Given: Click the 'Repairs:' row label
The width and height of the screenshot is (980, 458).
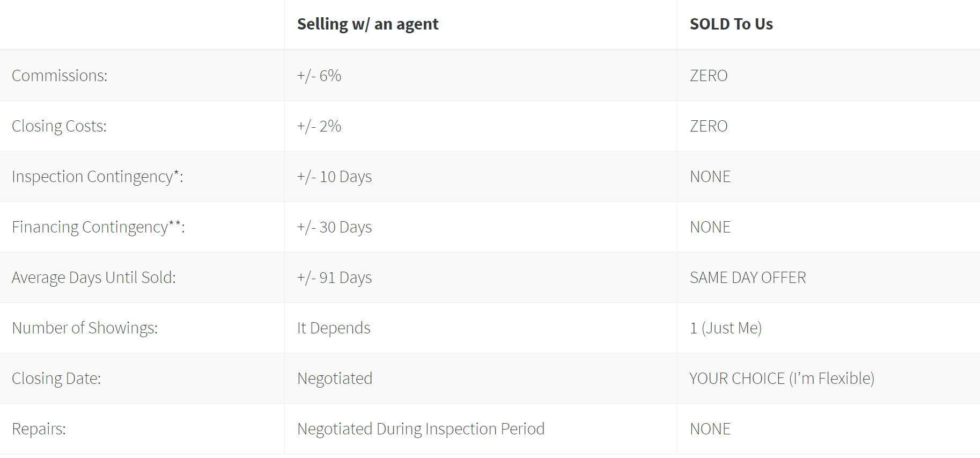Looking at the screenshot, I should tap(39, 429).
